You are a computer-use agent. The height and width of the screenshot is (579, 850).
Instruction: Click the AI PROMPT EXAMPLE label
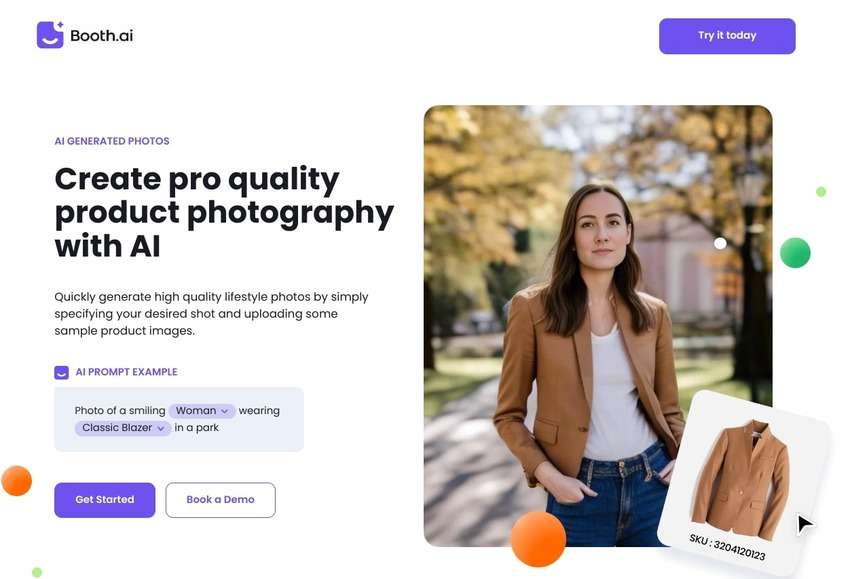(x=126, y=372)
